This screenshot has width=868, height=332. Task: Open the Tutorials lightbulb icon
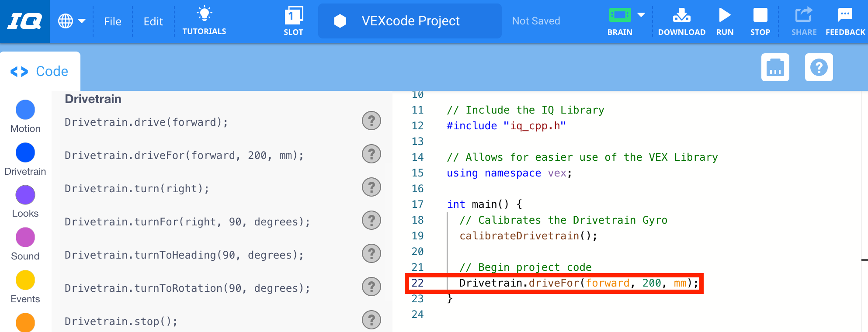204,14
